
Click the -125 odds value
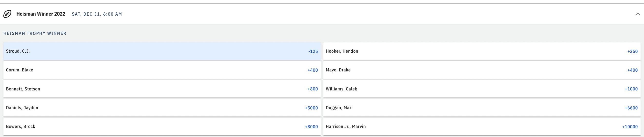[313, 51]
